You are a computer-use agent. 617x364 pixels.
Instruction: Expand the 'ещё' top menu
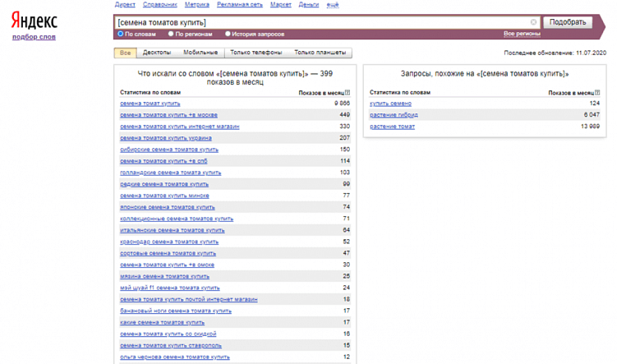pos(333,4)
